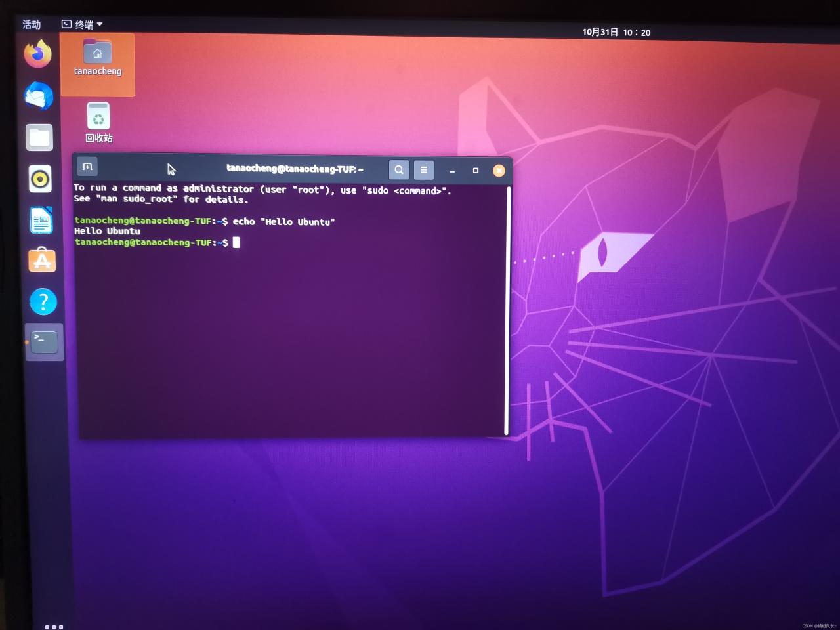This screenshot has height=630, width=840.
Task: Click the 'See "man sudo_root" for details' line
Action: click(161, 199)
